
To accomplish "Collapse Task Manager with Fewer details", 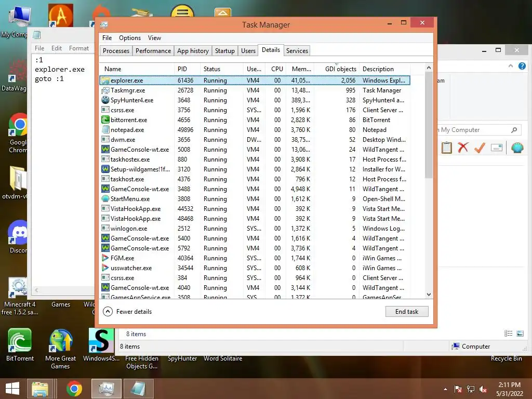I will coord(128,312).
